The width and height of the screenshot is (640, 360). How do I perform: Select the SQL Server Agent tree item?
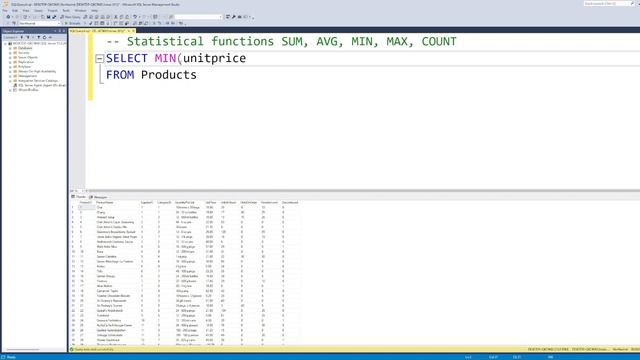click(x=42, y=85)
